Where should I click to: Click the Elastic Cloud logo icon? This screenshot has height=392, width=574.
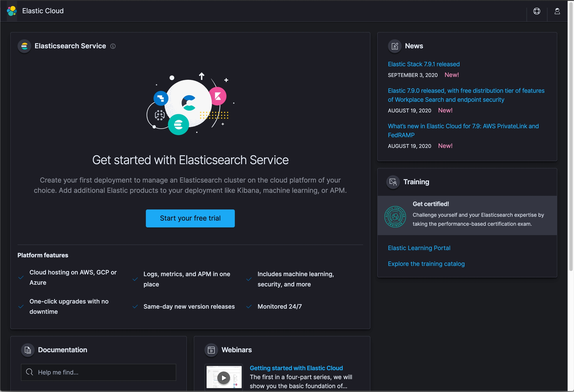pos(12,11)
